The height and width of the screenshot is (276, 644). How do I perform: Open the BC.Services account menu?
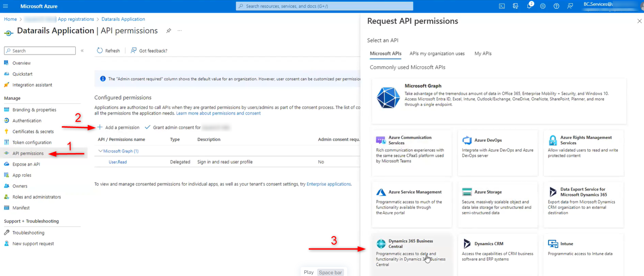(612, 6)
